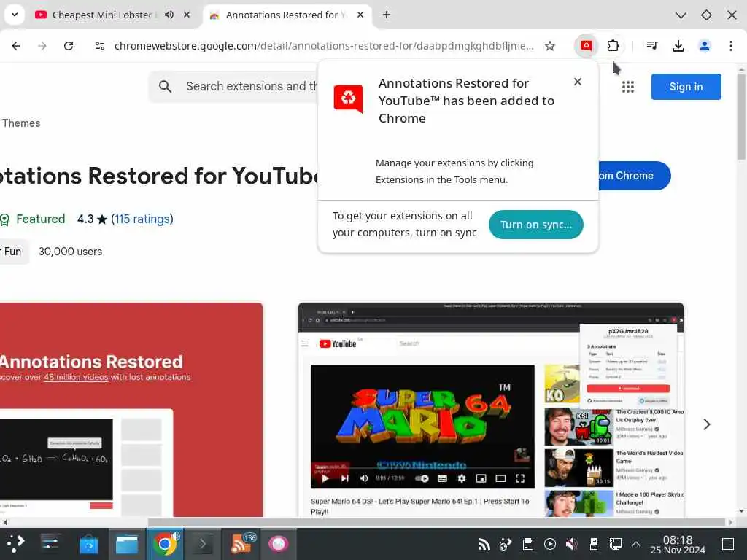Bookmark this page with the star icon
Image resolution: width=747 pixels, height=560 pixels.
[550, 46]
